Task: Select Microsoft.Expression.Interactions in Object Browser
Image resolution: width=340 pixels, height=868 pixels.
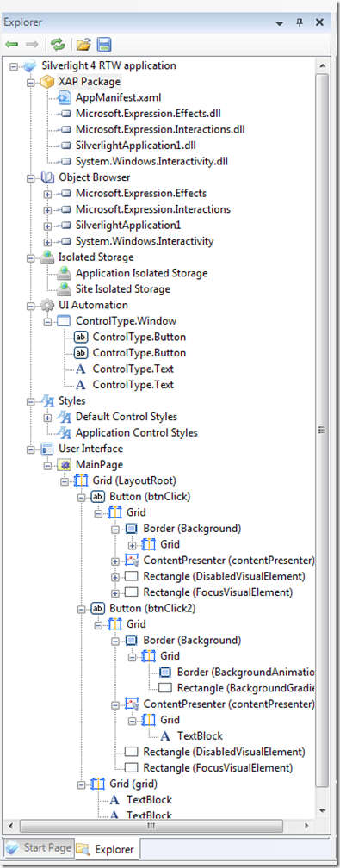Action: point(153,209)
